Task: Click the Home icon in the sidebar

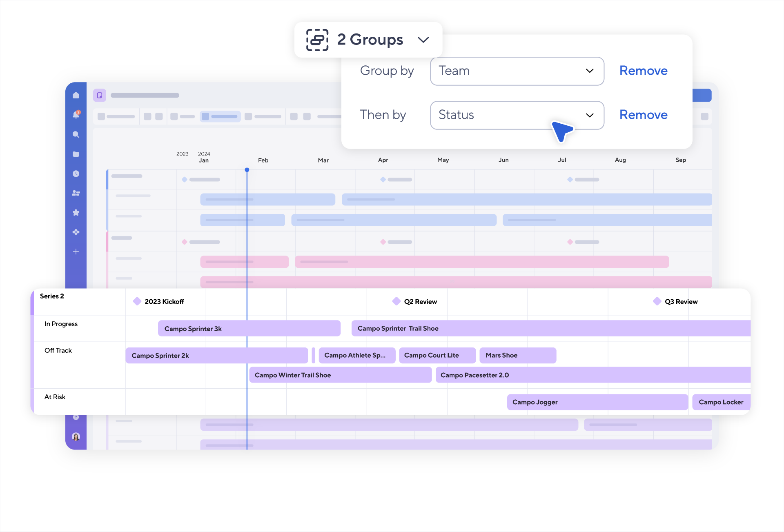Action: [76, 95]
